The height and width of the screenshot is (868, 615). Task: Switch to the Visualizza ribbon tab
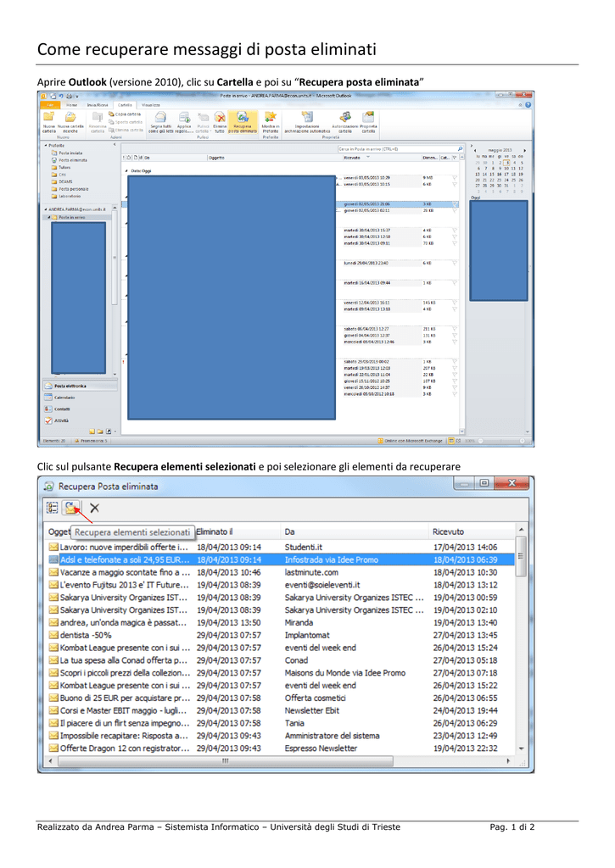pyautogui.click(x=151, y=104)
